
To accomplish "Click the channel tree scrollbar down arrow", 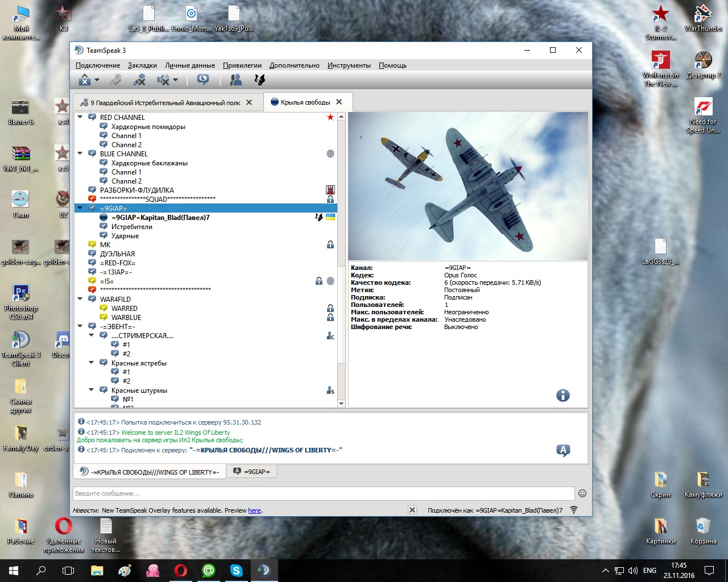I will click(x=341, y=404).
